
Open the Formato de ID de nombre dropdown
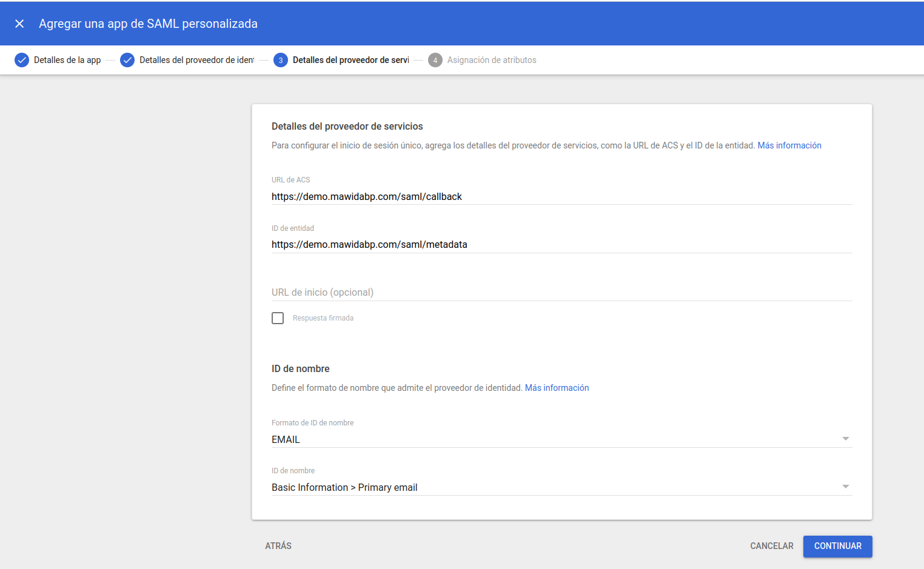[561, 439]
